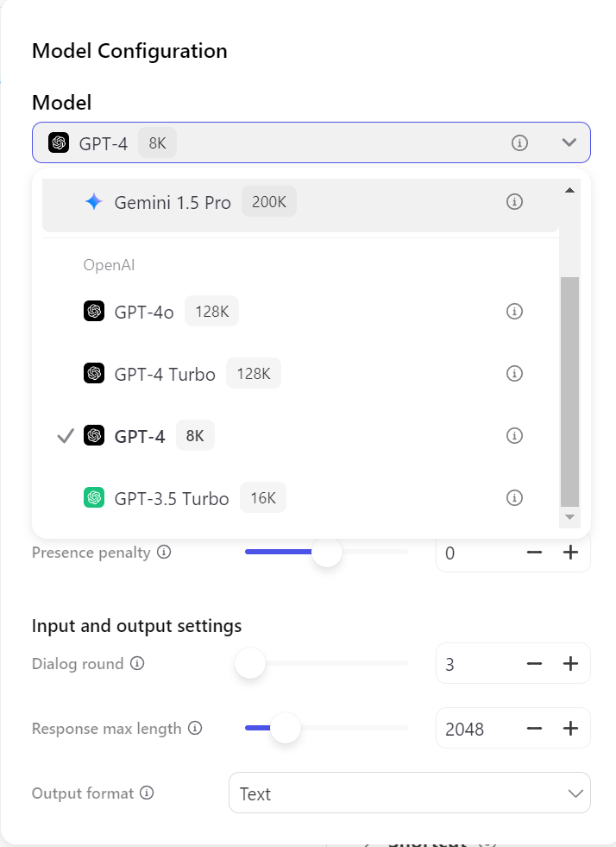Click the 2048 max length input field

pos(470,728)
